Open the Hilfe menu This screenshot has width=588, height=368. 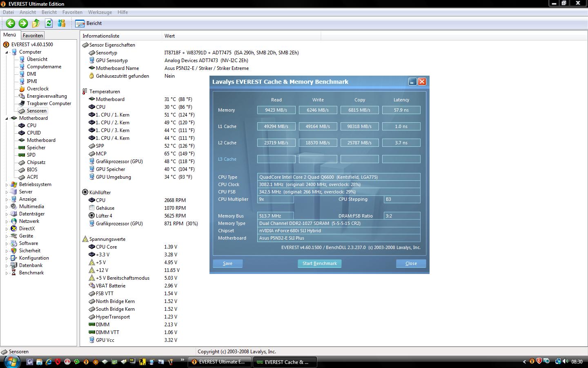122,12
